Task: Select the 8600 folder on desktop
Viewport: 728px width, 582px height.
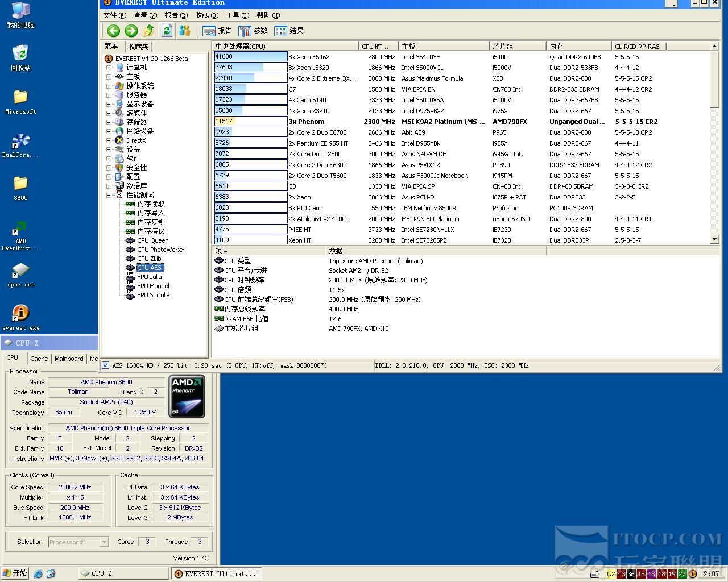Action: (x=20, y=189)
